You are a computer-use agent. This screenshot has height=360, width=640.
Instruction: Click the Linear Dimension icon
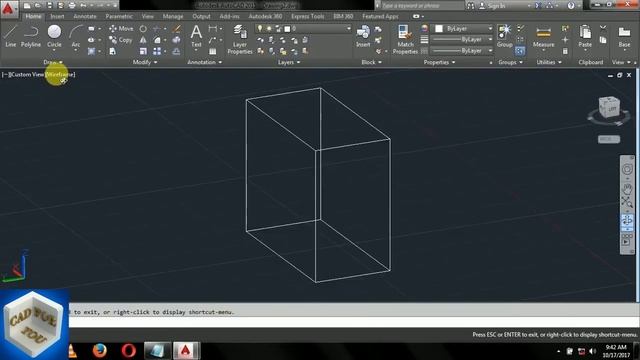pos(213,29)
